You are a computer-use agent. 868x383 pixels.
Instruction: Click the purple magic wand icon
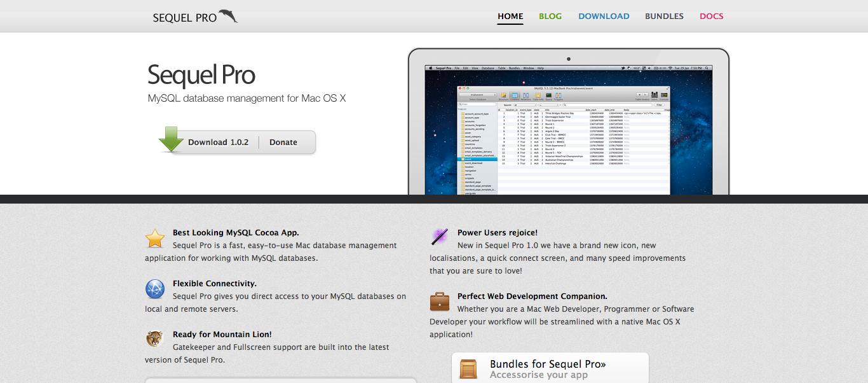(440, 237)
